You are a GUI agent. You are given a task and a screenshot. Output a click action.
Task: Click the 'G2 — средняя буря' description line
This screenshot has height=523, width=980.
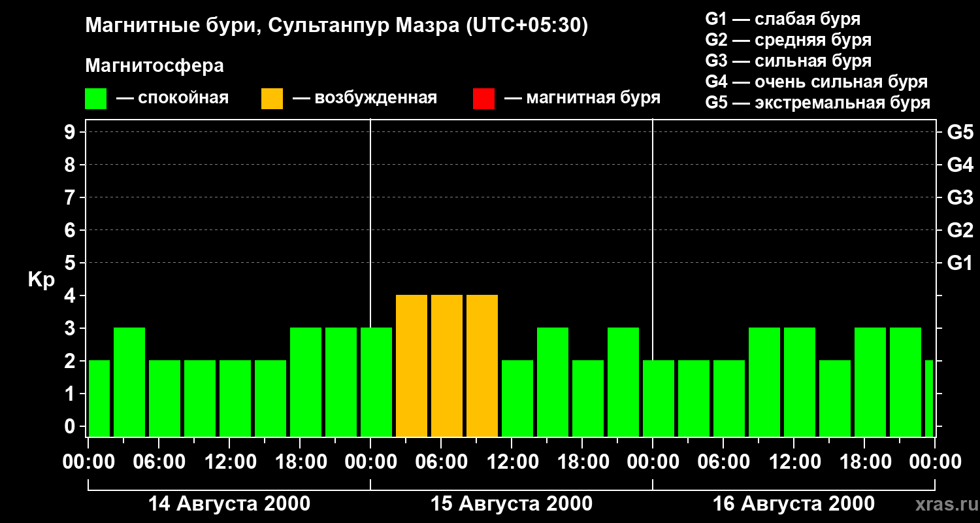[788, 40]
